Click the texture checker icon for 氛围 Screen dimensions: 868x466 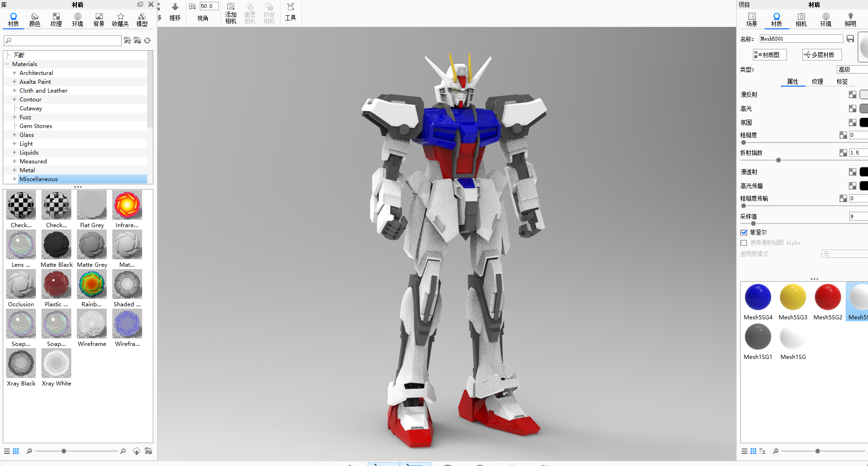(852, 122)
